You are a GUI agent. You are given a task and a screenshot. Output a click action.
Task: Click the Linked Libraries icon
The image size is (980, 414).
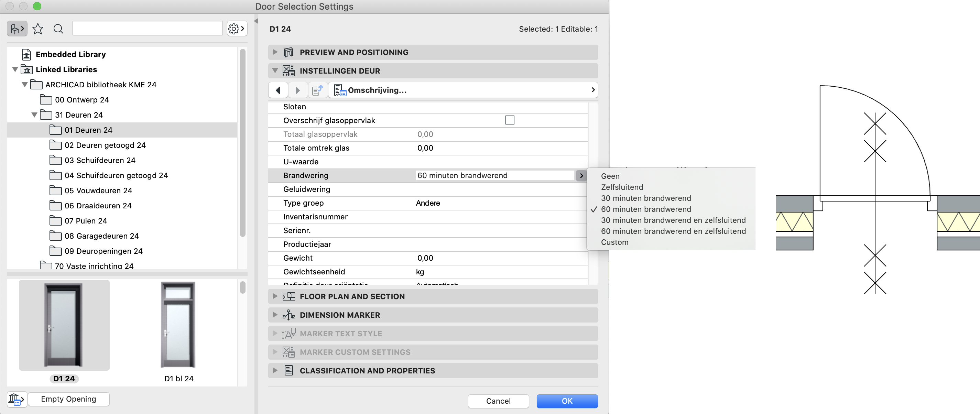(x=26, y=70)
